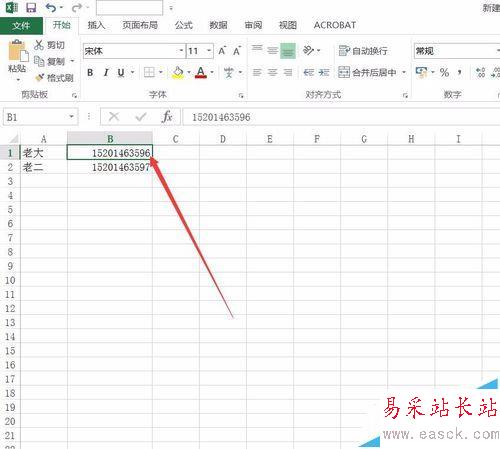The width and height of the screenshot is (500, 449).
Task: Toggle underline formatting
Action: click(121, 72)
